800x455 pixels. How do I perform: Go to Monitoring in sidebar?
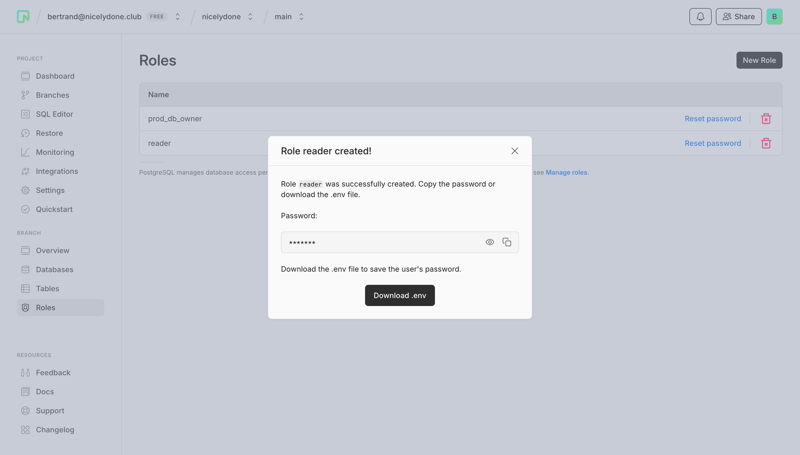tap(55, 152)
